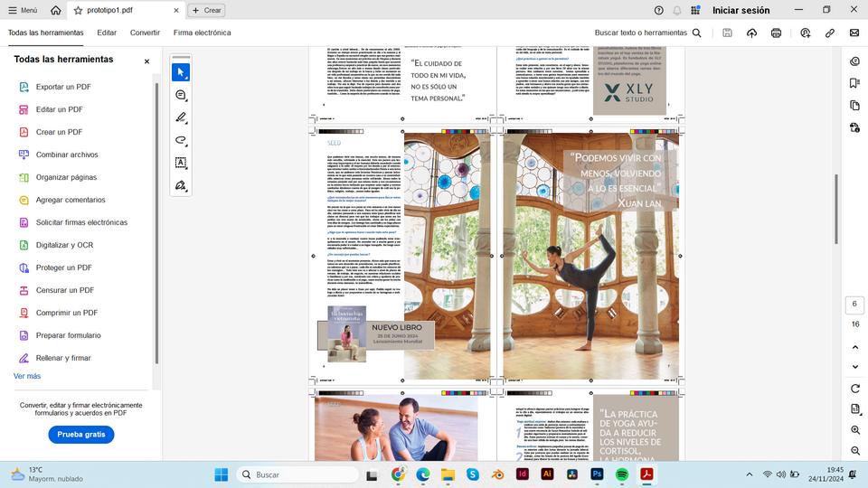Open the Menú hamburger menu

click(23, 10)
